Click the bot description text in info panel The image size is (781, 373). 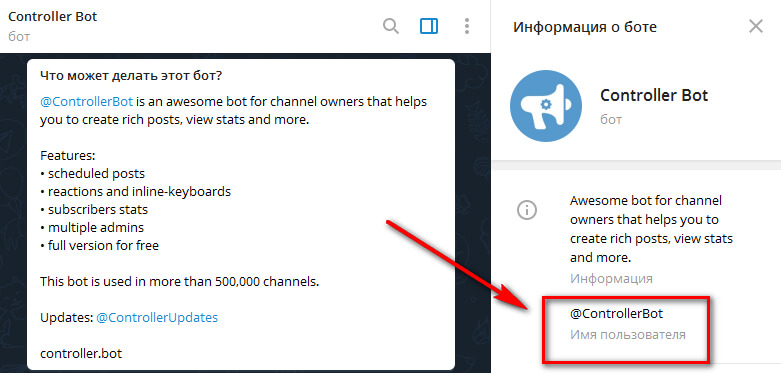[x=651, y=229]
